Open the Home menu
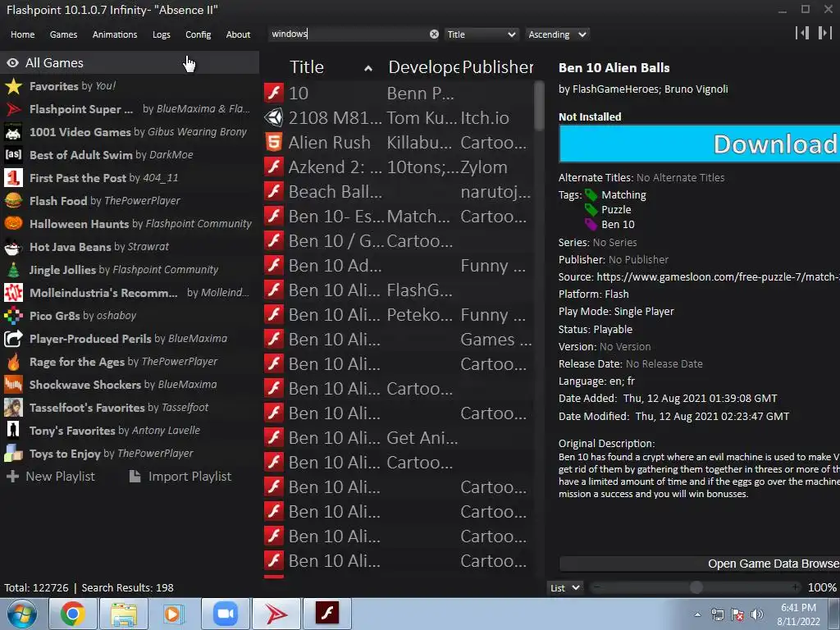Viewport: 840px width, 630px height. (22, 34)
